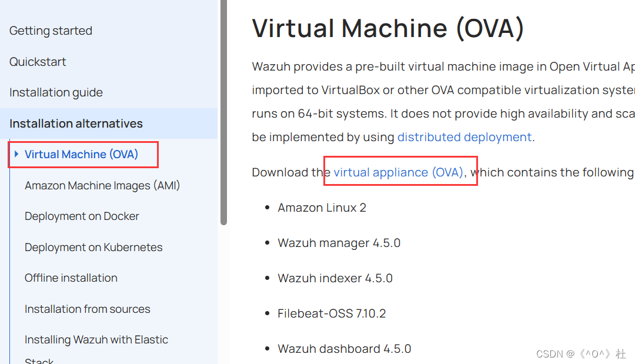This screenshot has width=635, height=364.
Task: Click the "Amazon Linux 2" list item
Action: [322, 207]
